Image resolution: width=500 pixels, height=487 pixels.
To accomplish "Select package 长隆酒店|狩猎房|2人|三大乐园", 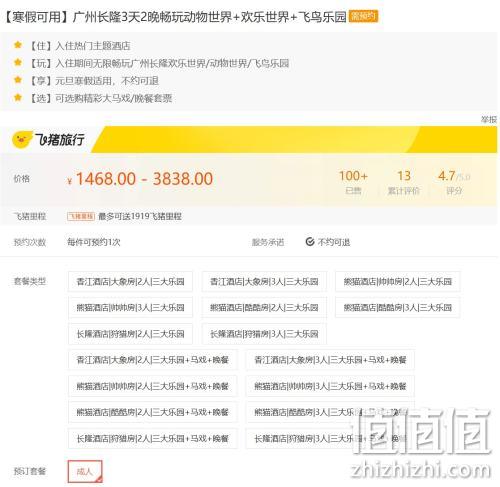I will coord(130,334).
